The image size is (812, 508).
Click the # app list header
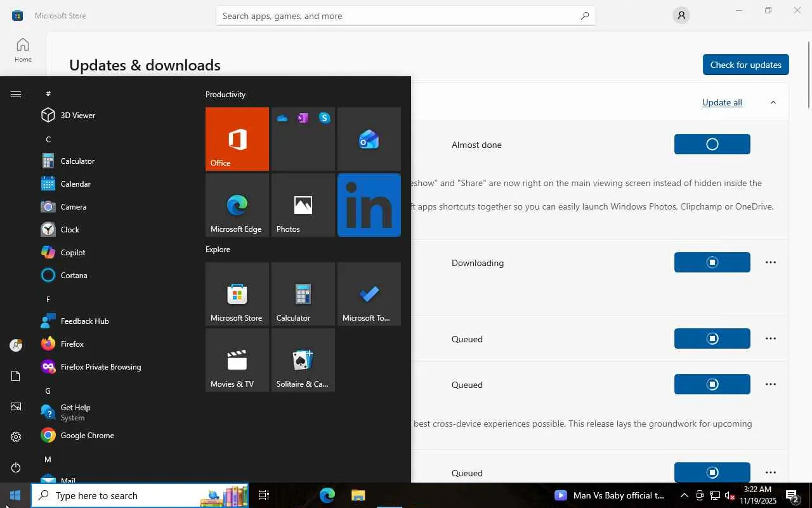coord(48,93)
